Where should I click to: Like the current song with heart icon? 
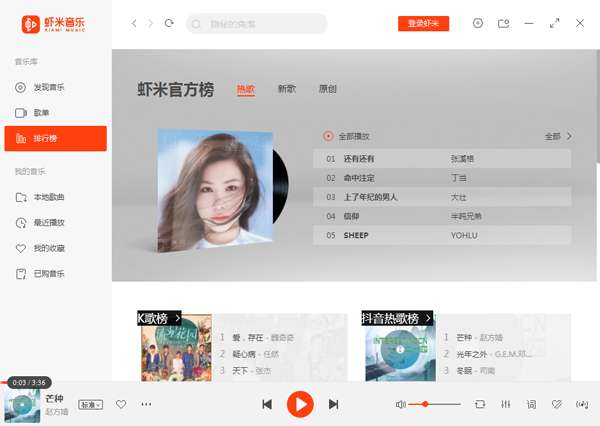[x=121, y=404]
